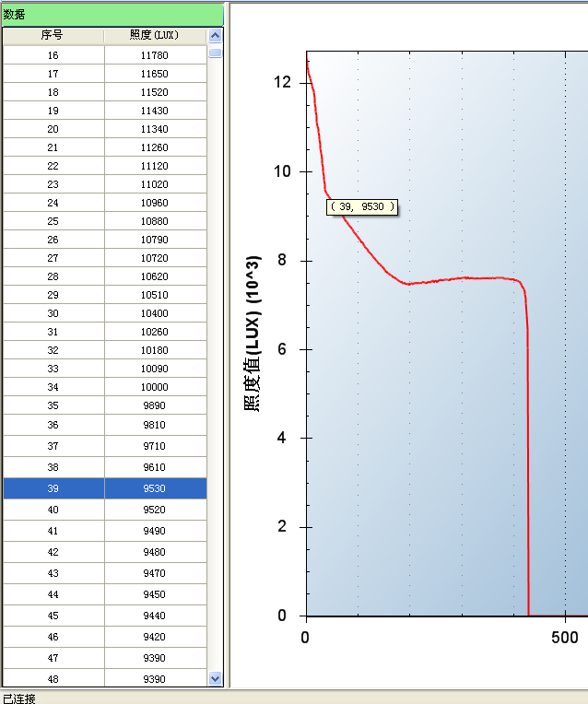Image resolution: width=588 pixels, height=704 pixels.
Task: Click the 500 label on chart x-axis
Action: tap(564, 638)
